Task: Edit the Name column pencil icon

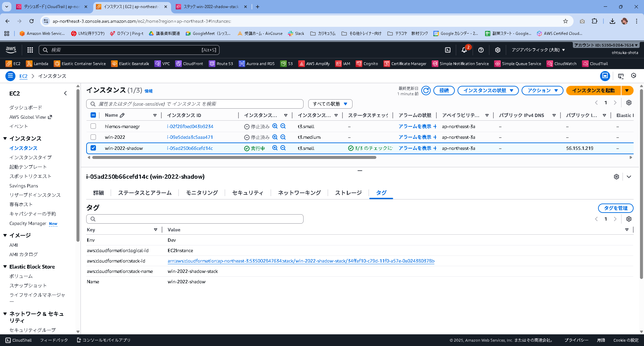Action: pyautogui.click(x=122, y=115)
